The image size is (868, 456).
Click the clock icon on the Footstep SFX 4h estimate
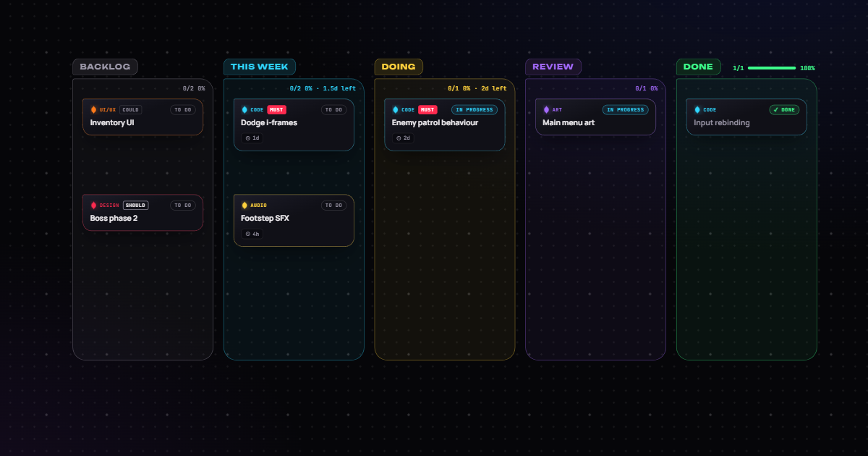click(x=248, y=234)
